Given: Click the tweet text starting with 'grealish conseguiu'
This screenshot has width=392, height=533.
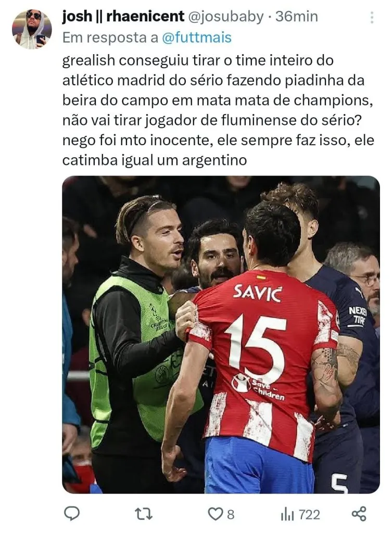Looking at the screenshot, I should [x=218, y=110].
